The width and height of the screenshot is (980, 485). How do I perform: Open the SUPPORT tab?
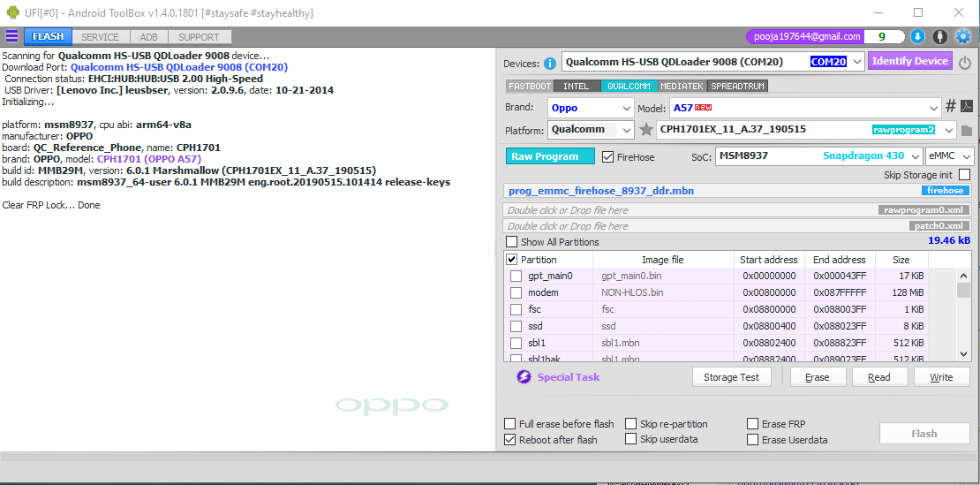click(199, 37)
